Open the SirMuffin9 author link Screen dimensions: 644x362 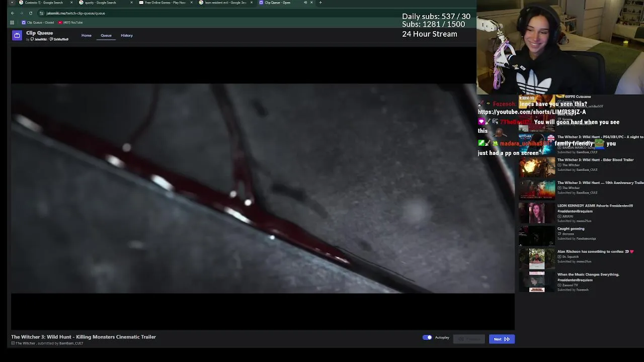pyautogui.click(x=59, y=39)
